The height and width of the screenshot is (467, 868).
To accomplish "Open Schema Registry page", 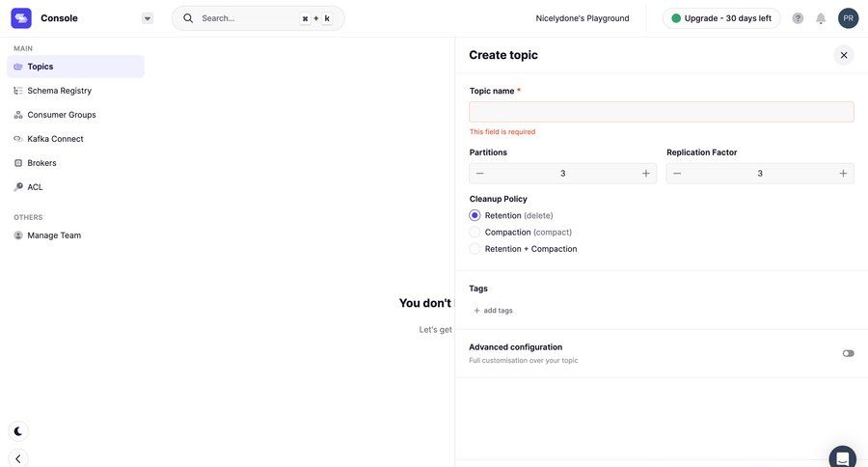I will [x=75, y=91].
